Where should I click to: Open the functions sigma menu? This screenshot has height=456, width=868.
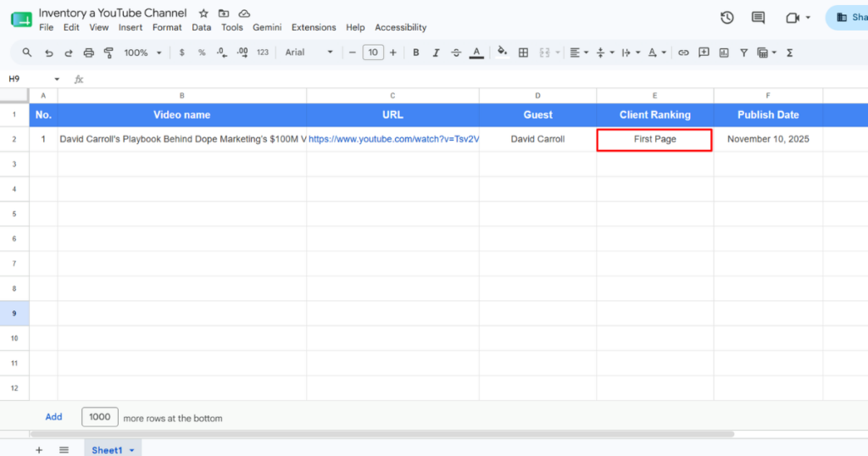(x=789, y=53)
